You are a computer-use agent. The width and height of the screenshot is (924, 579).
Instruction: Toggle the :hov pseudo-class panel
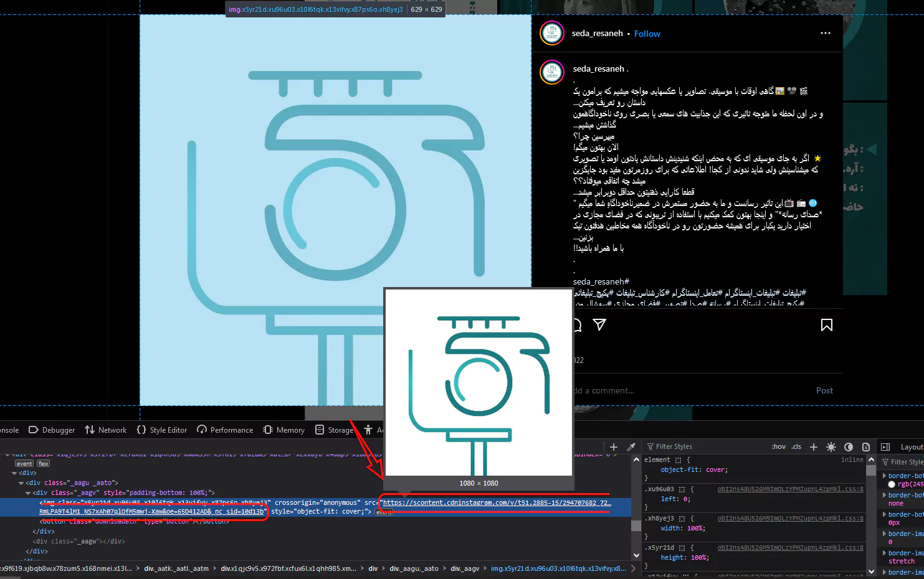[x=778, y=447]
